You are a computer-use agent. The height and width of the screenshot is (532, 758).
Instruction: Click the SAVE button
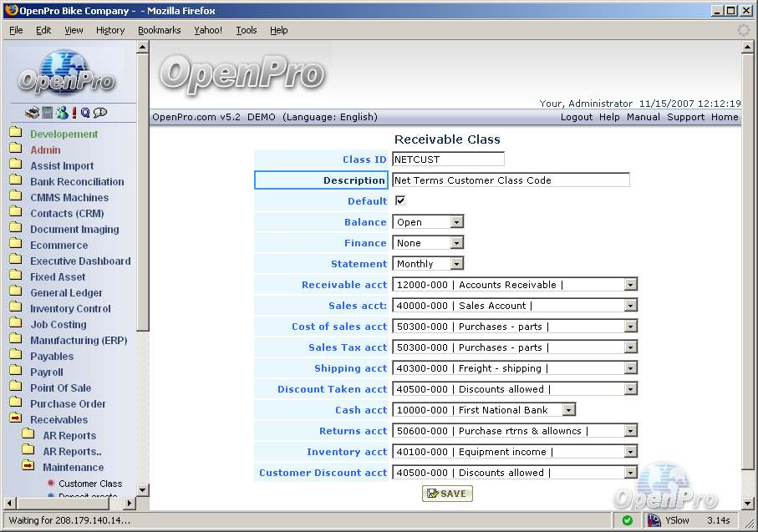click(447, 494)
